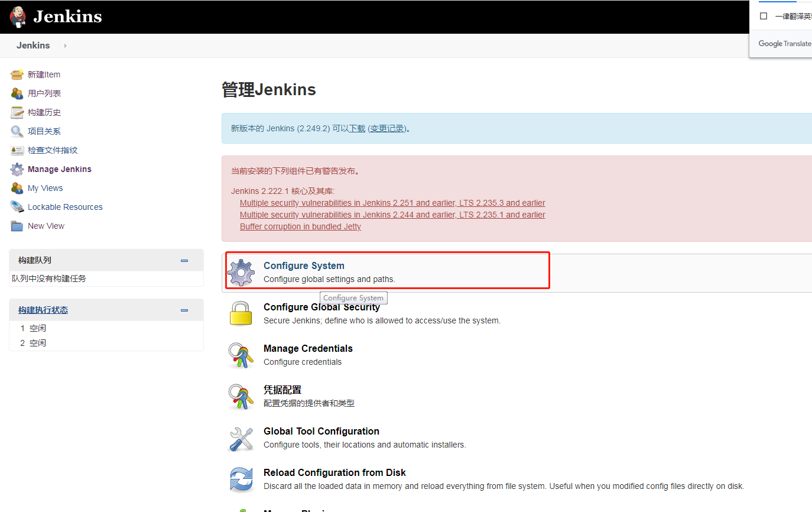The height and width of the screenshot is (512, 812).
Task: Open the 用户列表 link
Action: [44, 93]
